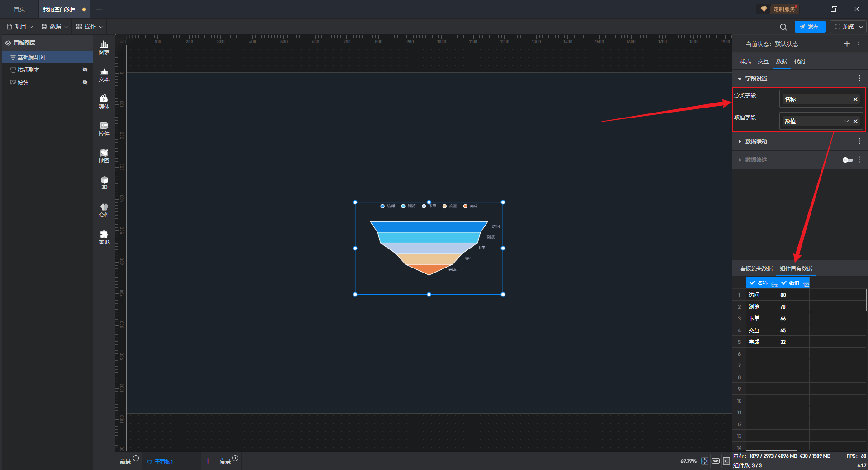Click the 发布 publish button
868x470 pixels.
click(810, 27)
